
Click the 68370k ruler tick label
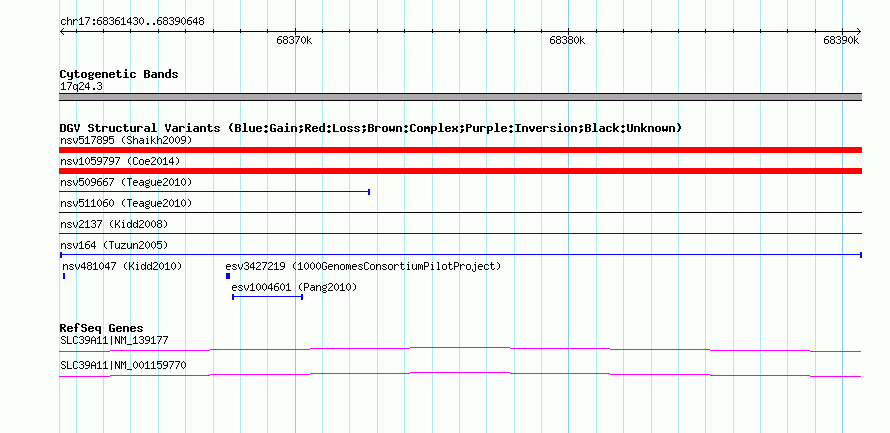[294, 40]
